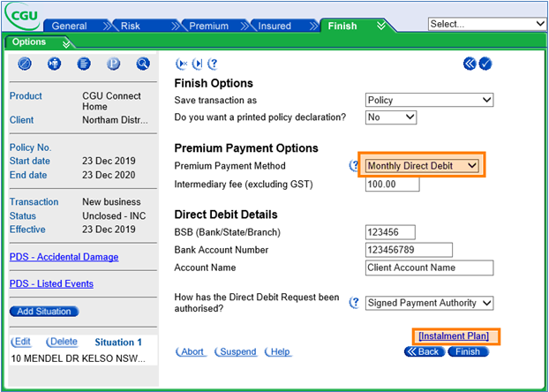Click the double-chevron back round icon

(x=470, y=64)
